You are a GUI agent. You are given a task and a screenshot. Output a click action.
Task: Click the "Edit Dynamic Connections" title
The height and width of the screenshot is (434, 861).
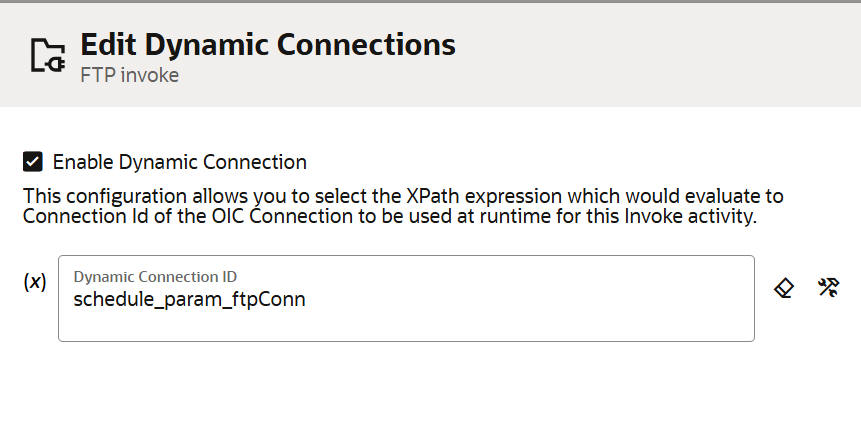tap(267, 44)
